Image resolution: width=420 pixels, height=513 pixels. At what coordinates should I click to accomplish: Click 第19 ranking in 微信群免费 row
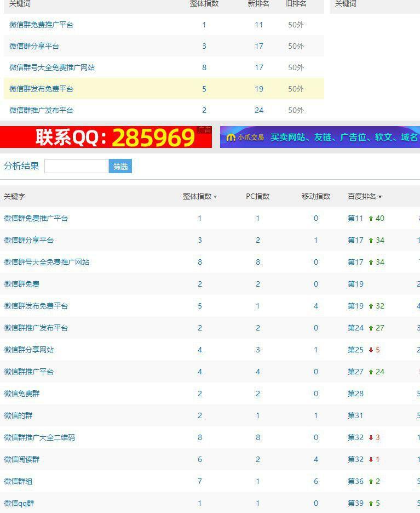click(x=355, y=284)
